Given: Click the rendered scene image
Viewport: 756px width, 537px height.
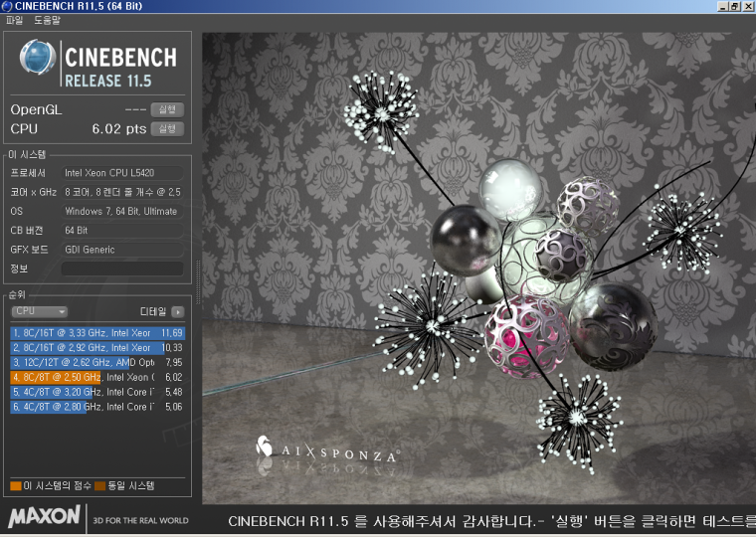Looking at the screenshot, I should pyautogui.click(x=478, y=268).
